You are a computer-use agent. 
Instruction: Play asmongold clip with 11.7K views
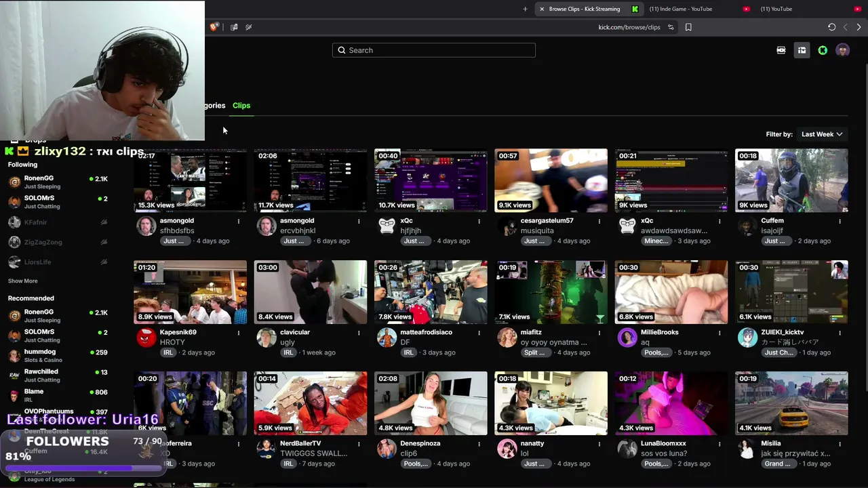pos(311,181)
